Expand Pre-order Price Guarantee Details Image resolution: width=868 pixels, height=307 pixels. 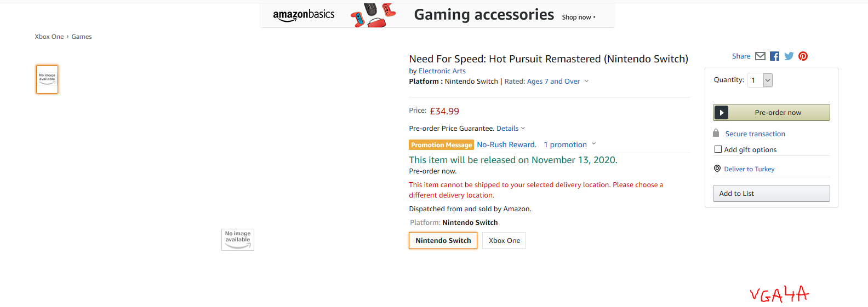pyautogui.click(x=511, y=129)
